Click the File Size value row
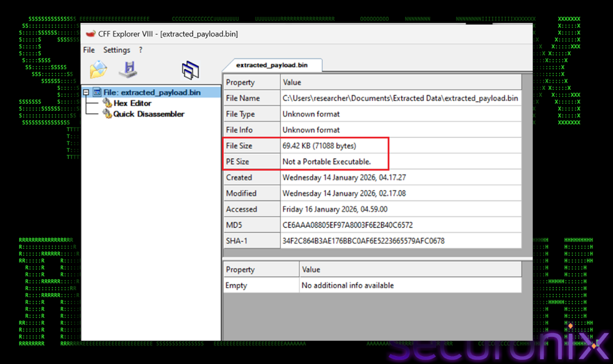The width and height of the screenshot is (613, 364). pyautogui.click(x=319, y=146)
